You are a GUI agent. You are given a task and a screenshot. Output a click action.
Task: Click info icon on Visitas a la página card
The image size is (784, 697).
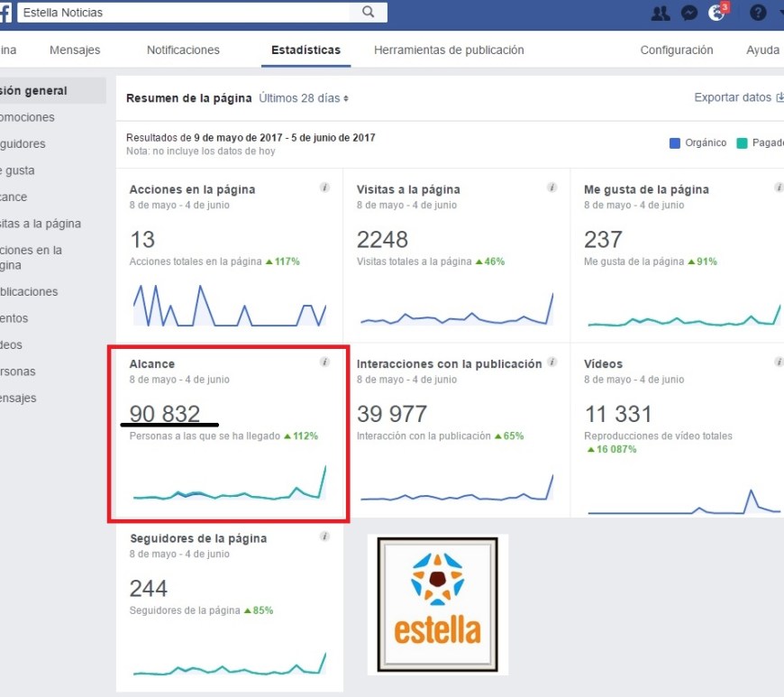pos(552,188)
